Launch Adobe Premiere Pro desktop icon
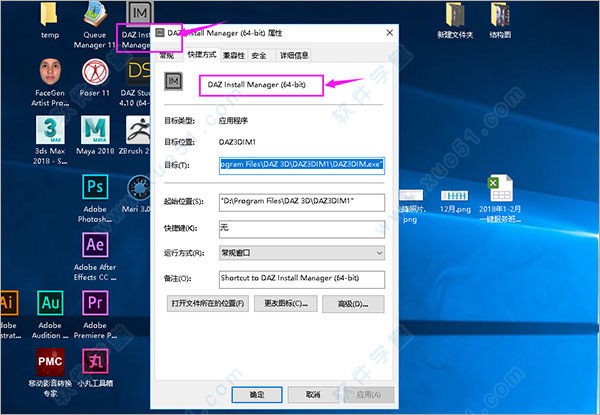This screenshot has height=415, width=600. pyautogui.click(x=95, y=314)
